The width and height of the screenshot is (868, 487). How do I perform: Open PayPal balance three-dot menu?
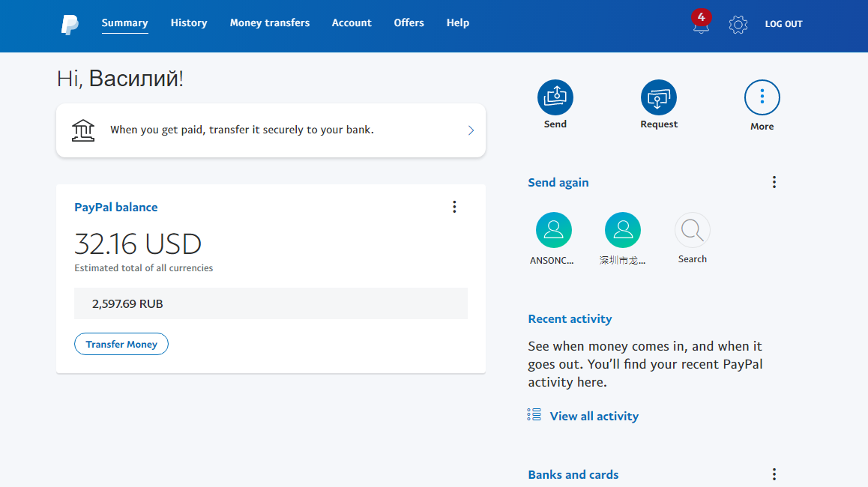pyautogui.click(x=454, y=207)
